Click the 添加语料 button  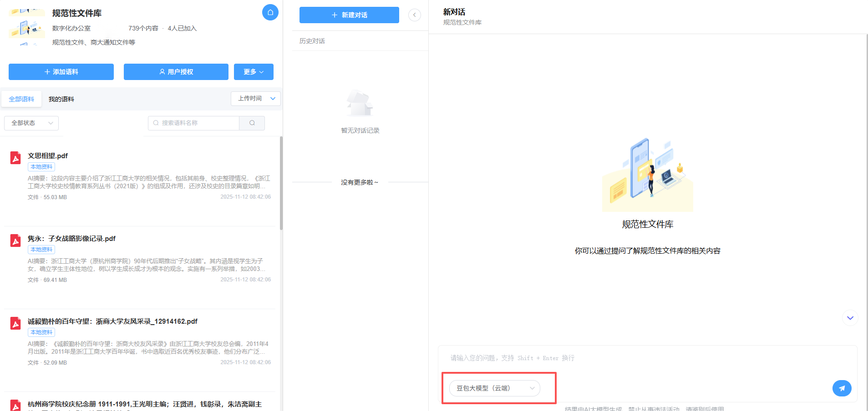coord(61,72)
